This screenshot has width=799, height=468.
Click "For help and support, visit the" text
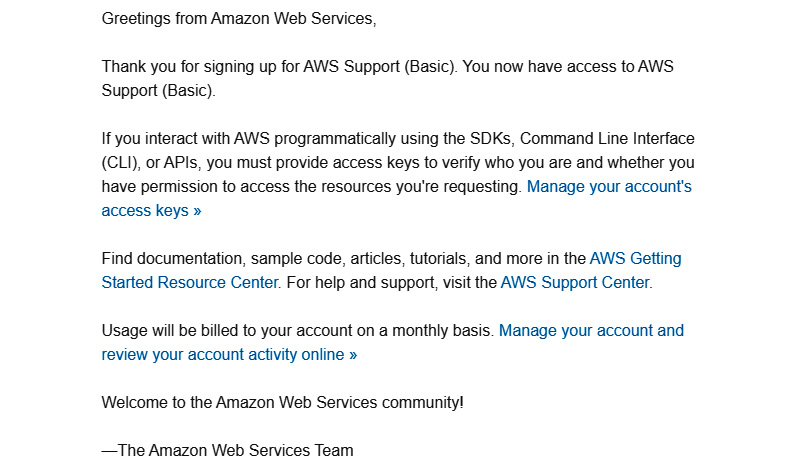coord(391,282)
